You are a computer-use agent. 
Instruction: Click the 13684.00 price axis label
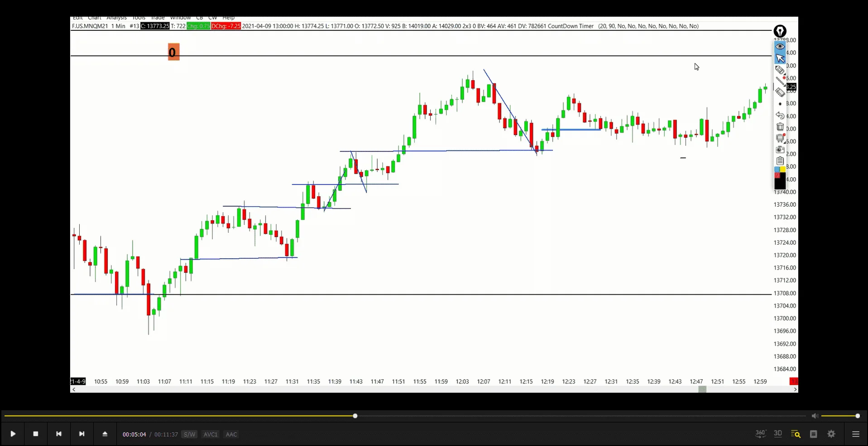(785, 369)
